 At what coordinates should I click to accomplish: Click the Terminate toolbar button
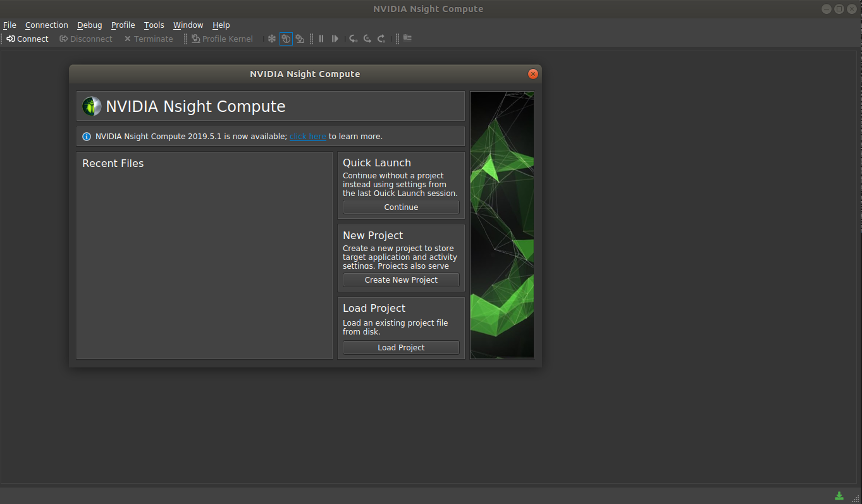click(148, 39)
